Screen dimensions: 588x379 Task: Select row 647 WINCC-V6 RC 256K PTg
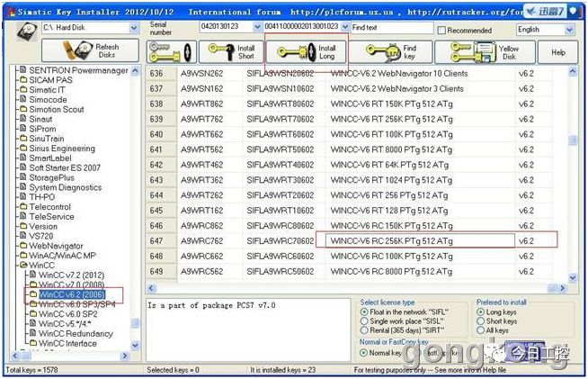(x=349, y=240)
